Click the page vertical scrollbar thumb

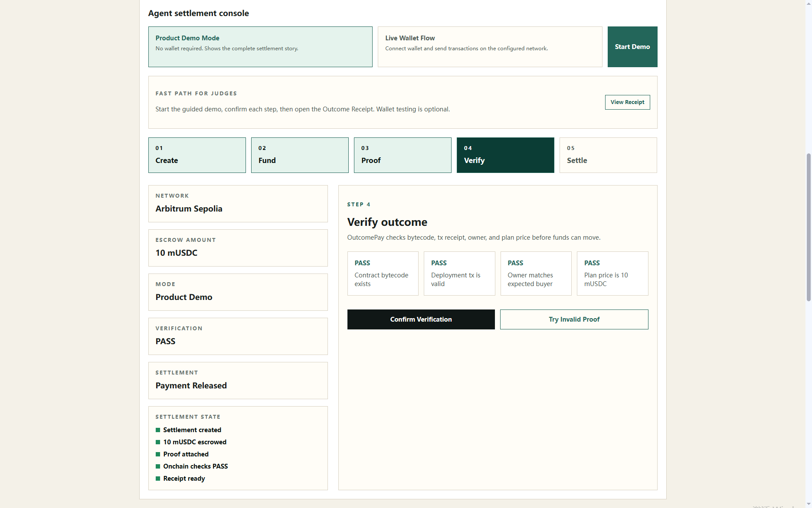tap(809, 227)
